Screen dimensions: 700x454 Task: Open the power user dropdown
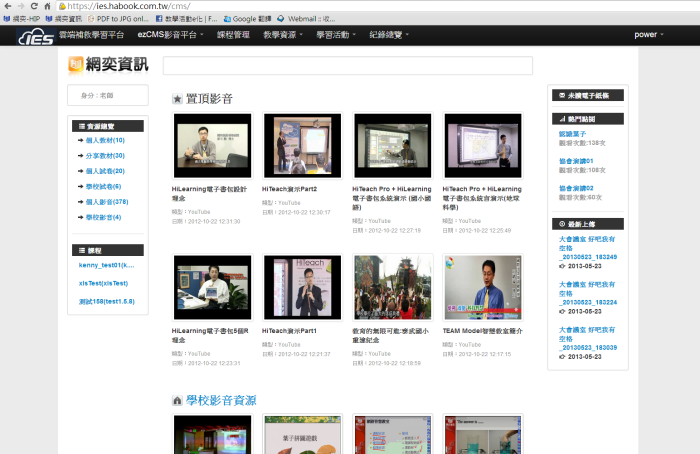[x=649, y=35]
